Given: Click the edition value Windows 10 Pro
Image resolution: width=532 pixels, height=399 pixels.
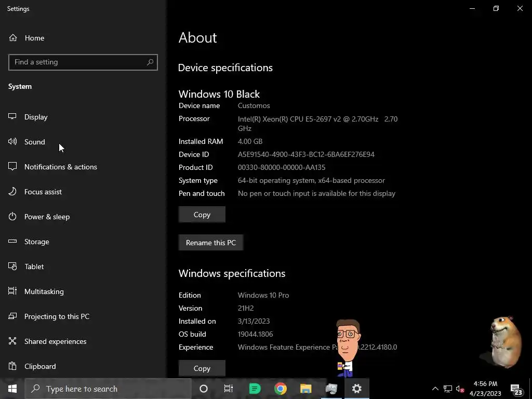Looking at the screenshot, I should click(x=263, y=295).
